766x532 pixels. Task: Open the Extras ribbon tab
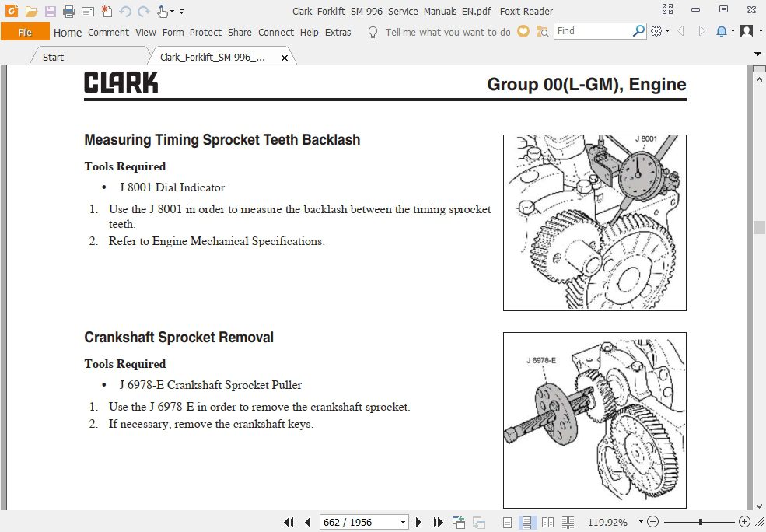click(338, 32)
